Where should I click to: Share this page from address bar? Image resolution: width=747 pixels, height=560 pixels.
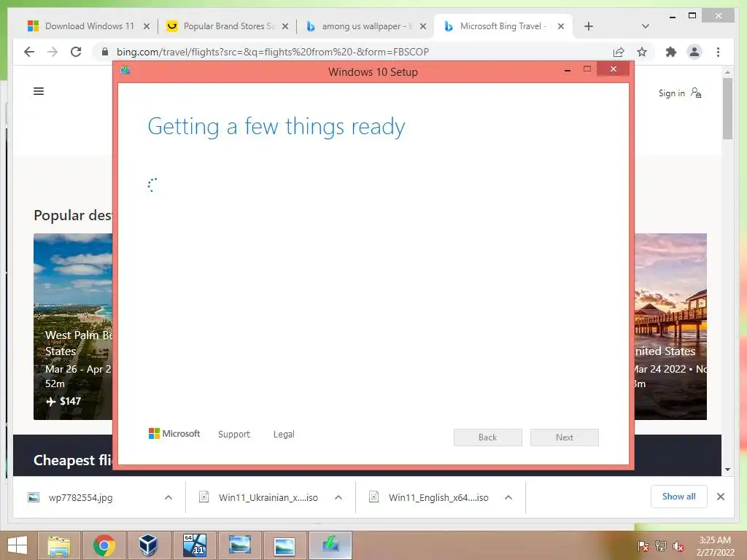pos(619,52)
